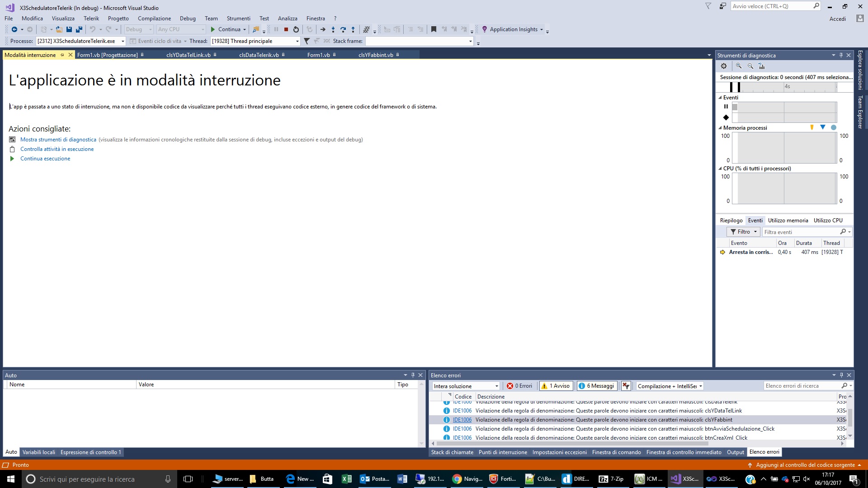Click the Restart debugging icon
Screen dimensions: 868x488
(296, 29)
